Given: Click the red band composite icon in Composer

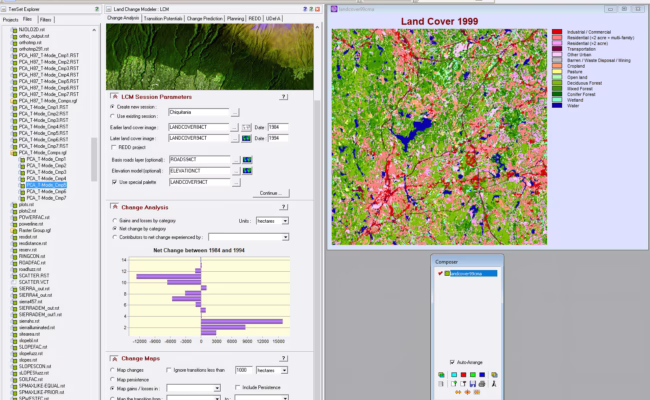Looking at the screenshot, I should (463, 375).
